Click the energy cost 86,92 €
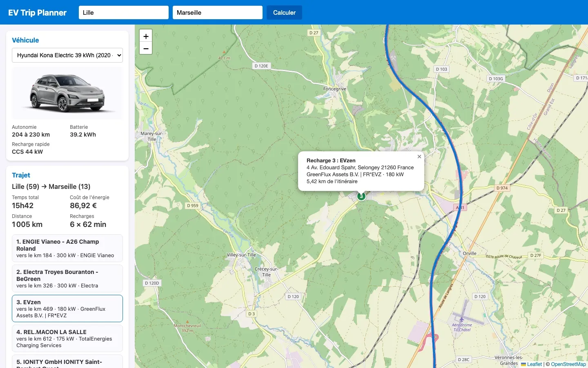This screenshot has width=588, height=368. [83, 206]
